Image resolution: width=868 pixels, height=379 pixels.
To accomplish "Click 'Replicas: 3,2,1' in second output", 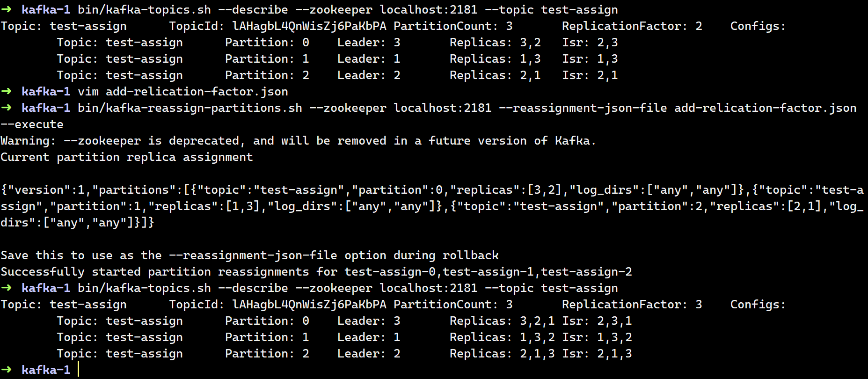I will 502,321.
